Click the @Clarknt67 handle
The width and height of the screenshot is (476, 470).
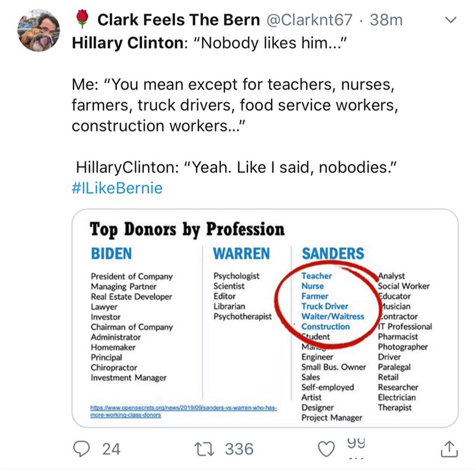309,20
